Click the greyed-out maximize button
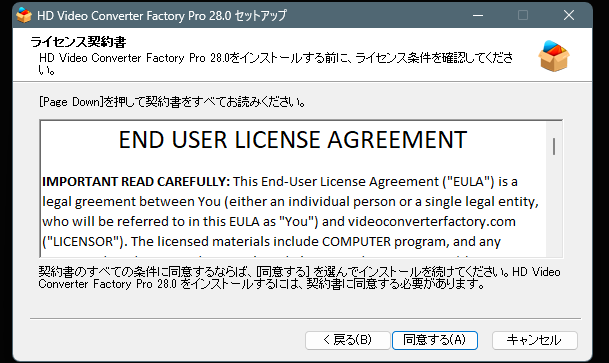The width and height of the screenshot is (609, 363). click(523, 16)
